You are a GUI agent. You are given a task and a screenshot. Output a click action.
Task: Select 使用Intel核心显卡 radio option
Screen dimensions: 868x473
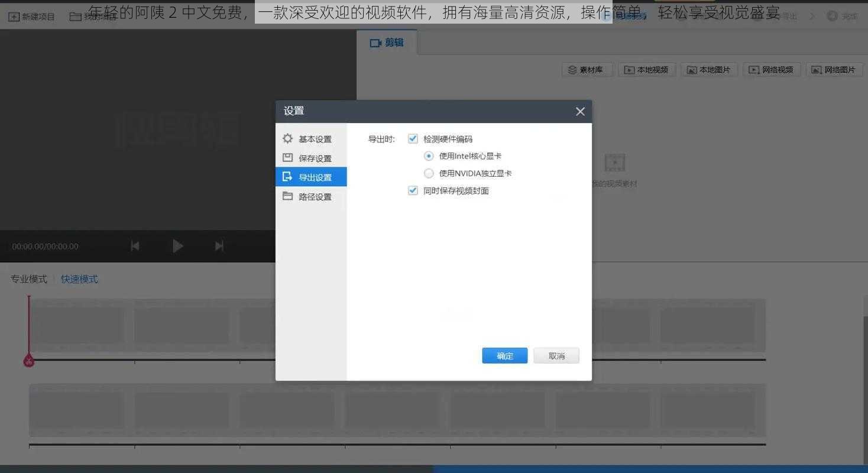[429, 156]
